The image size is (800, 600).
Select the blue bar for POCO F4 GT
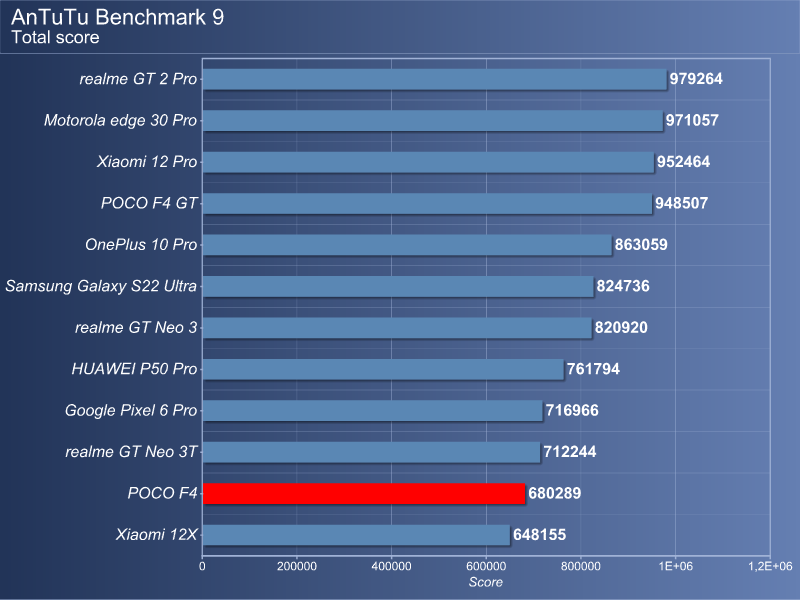(x=428, y=203)
